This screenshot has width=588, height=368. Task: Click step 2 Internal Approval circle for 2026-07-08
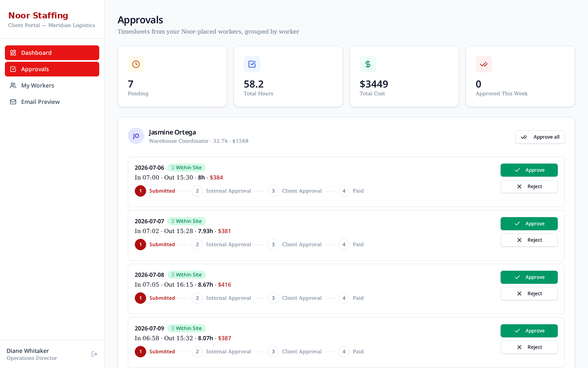pos(197,298)
